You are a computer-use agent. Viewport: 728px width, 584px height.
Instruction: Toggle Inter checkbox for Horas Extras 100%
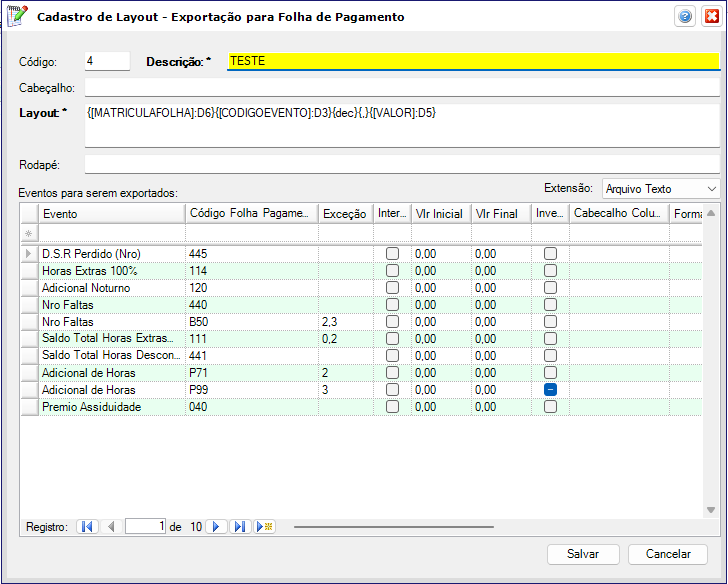coord(393,271)
